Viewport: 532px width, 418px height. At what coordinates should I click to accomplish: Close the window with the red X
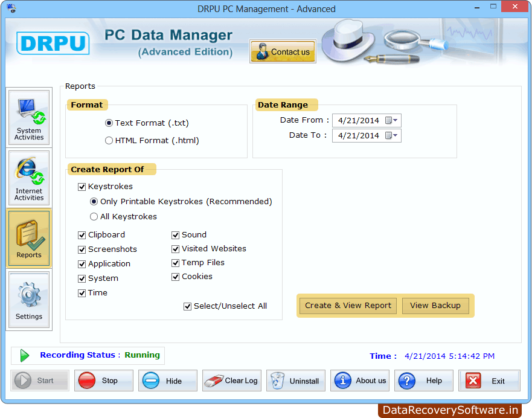tap(514, 7)
